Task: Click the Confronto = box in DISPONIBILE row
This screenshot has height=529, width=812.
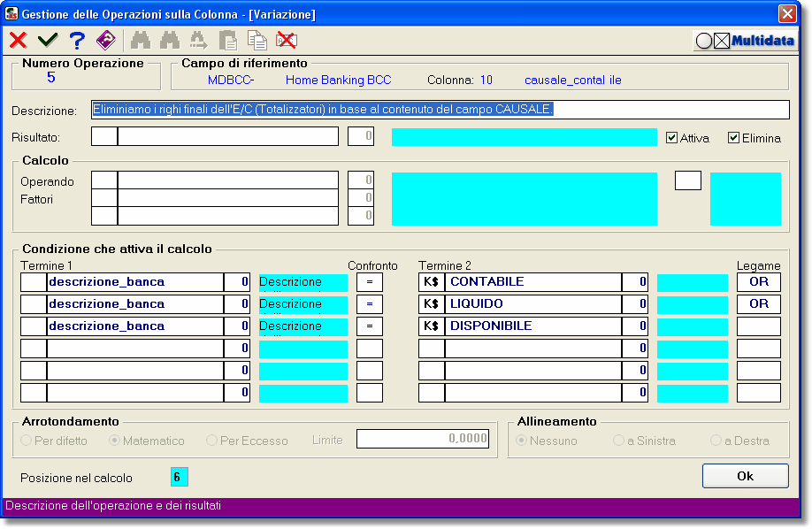Action: click(x=370, y=326)
